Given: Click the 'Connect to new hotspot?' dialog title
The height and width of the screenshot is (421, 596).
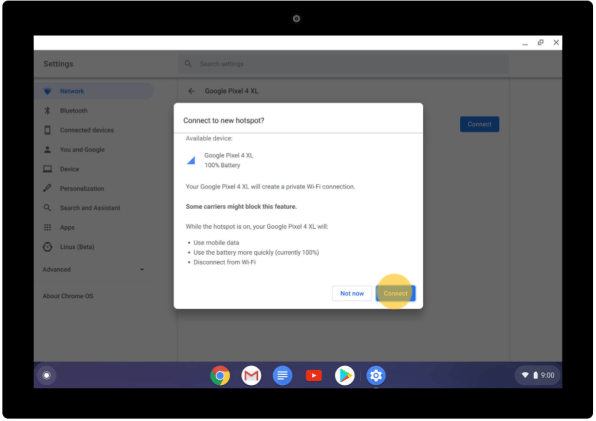Looking at the screenshot, I should pos(224,120).
